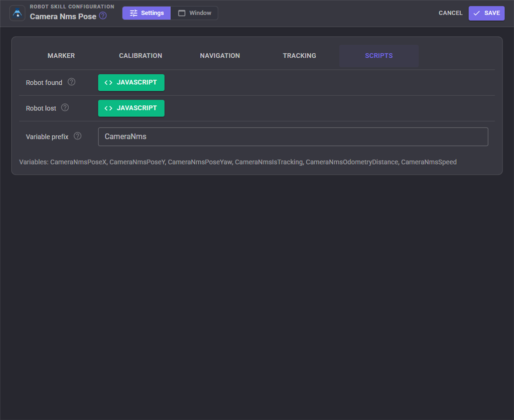514x420 pixels.
Task: Click help icon next to Robot lost
Action: point(65,107)
